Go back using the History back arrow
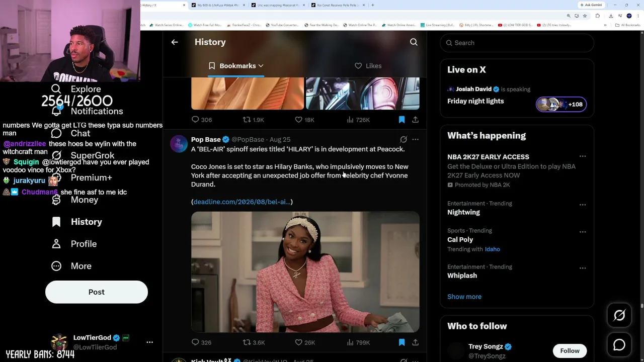Screen dimensions: 644x362 175,42
